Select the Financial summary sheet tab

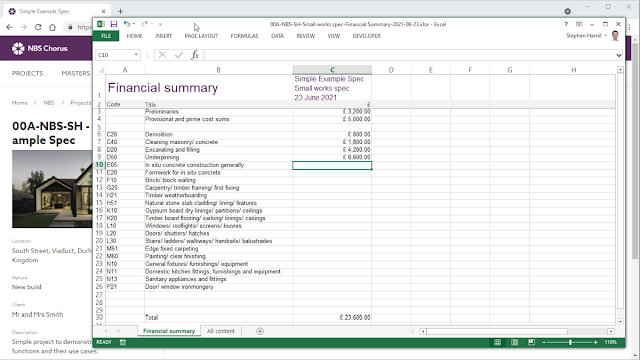pos(169,331)
